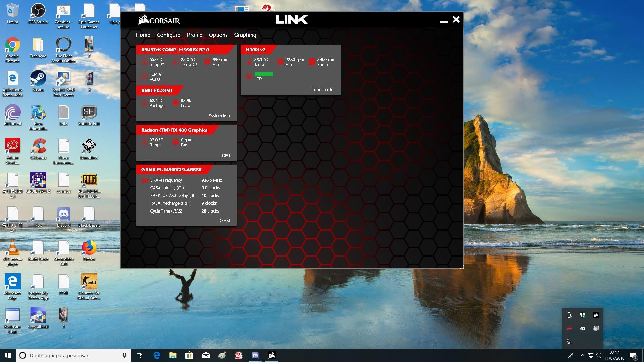This screenshot has width=644, height=362.
Task: Open the Options tab
Action: [218, 35]
